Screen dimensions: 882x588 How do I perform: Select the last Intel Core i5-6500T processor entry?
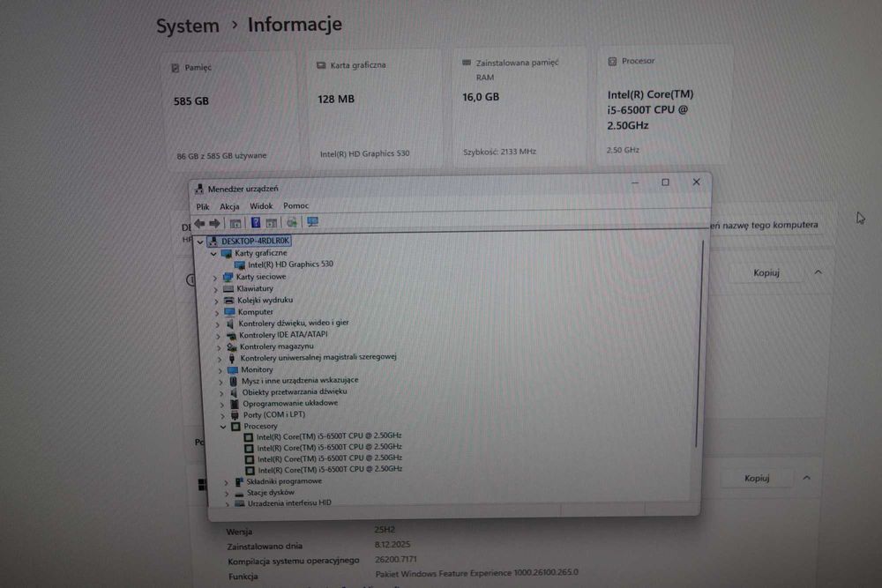pyautogui.click(x=330, y=469)
